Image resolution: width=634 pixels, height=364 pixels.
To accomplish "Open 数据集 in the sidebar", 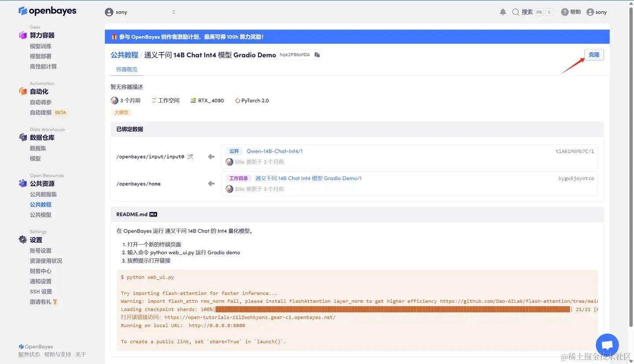I will 38,148.
